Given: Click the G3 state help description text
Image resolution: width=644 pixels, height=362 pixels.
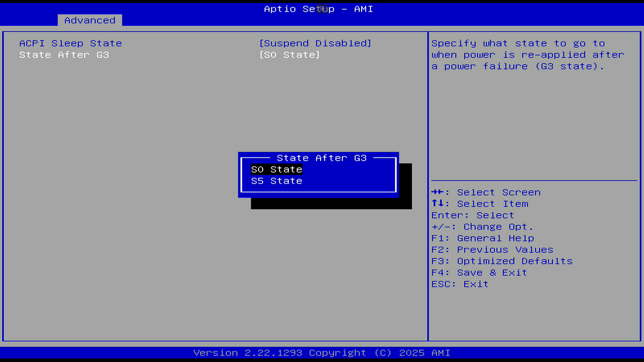Looking at the screenshot, I should point(527,55).
